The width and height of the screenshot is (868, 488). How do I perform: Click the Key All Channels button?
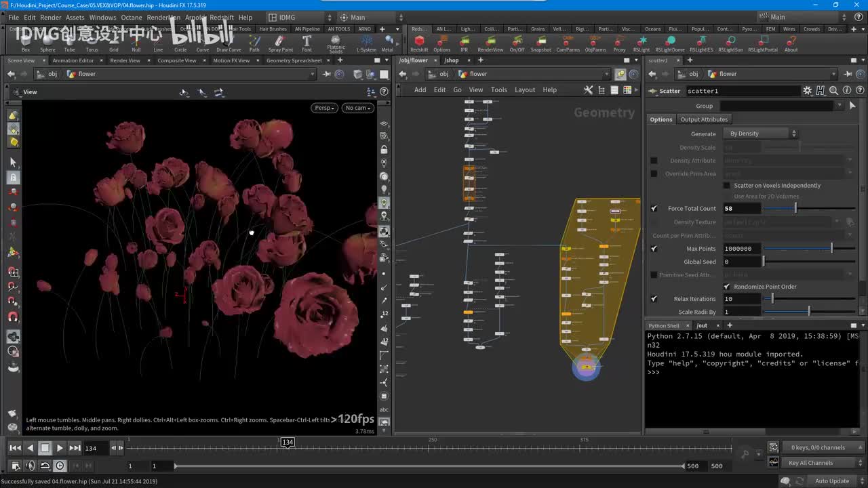tap(810, 463)
